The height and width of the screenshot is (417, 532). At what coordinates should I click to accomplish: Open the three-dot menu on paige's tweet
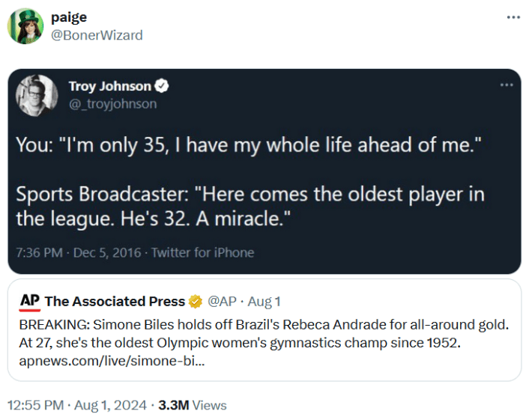click(x=513, y=17)
